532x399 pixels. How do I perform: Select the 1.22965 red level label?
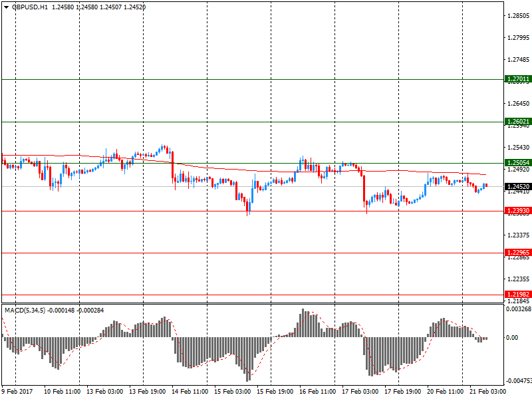[x=518, y=253]
